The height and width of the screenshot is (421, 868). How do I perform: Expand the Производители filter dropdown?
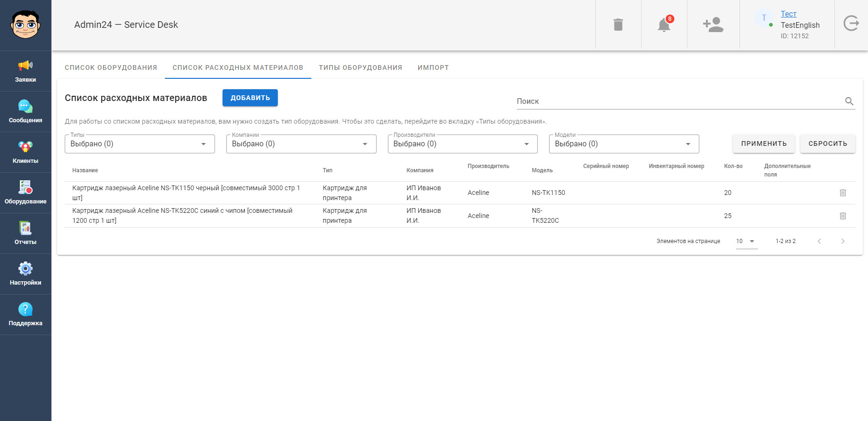pos(462,144)
